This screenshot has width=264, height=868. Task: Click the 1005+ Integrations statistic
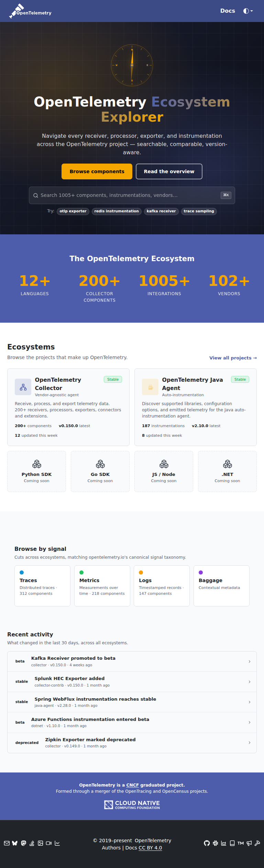[164, 285]
